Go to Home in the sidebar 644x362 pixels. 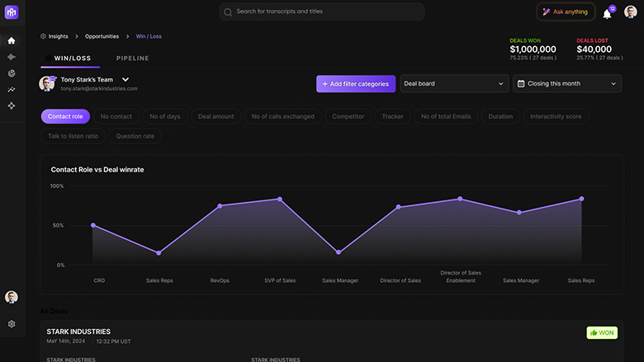[x=12, y=40]
